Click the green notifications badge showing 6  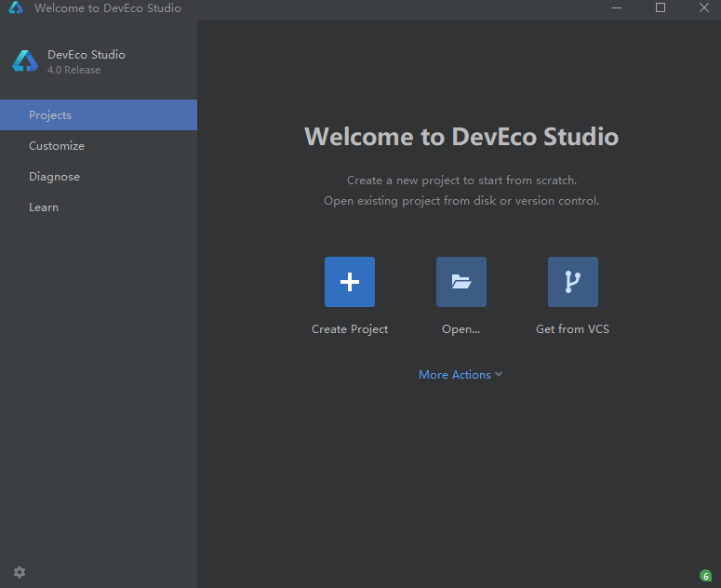(705, 576)
